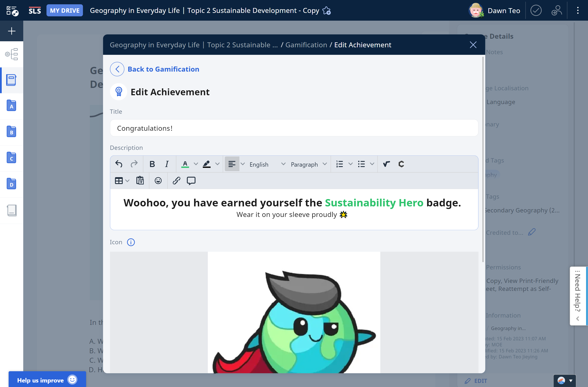
Task: Click Gamification in the dialog breadcrumb
Action: 306,45
